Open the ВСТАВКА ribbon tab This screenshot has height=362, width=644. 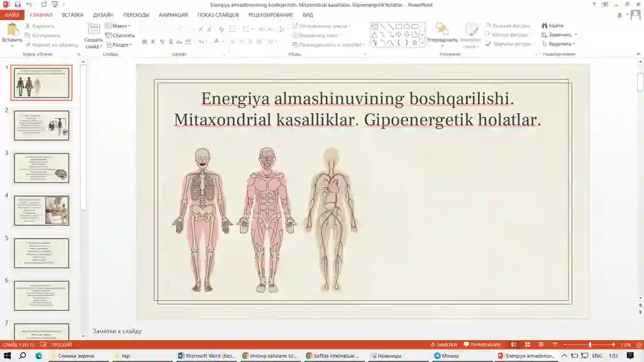click(x=72, y=14)
